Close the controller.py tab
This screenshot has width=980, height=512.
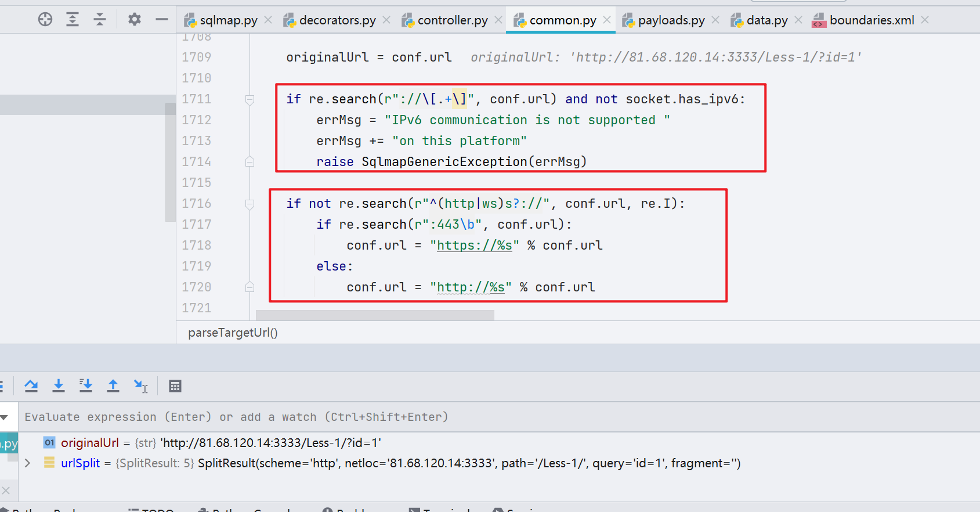pyautogui.click(x=498, y=20)
